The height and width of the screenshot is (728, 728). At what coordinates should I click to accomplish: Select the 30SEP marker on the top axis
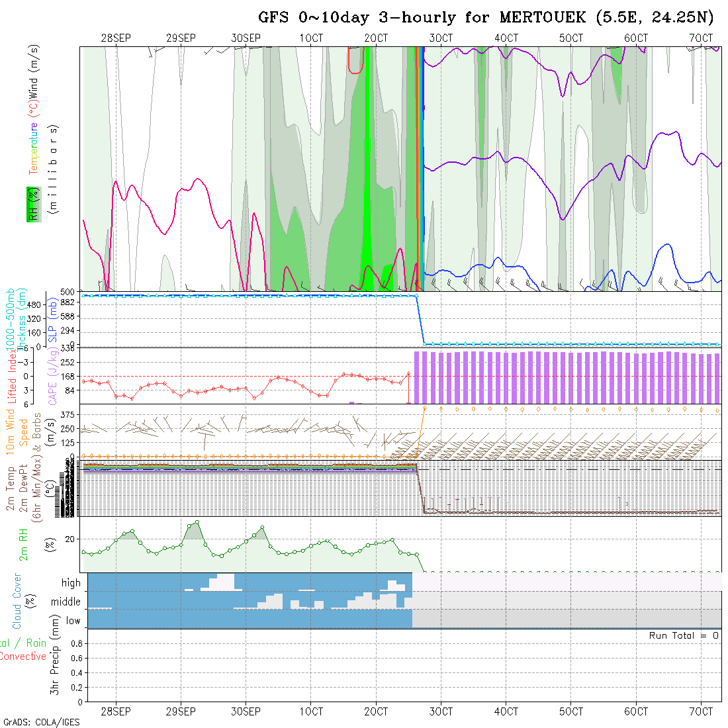246,38
